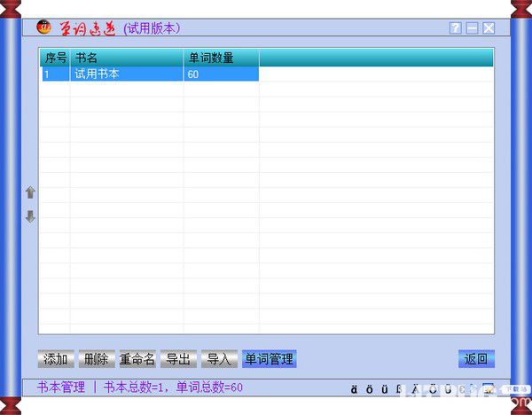Select the 试用书本 book name cell

click(x=127, y=74)
